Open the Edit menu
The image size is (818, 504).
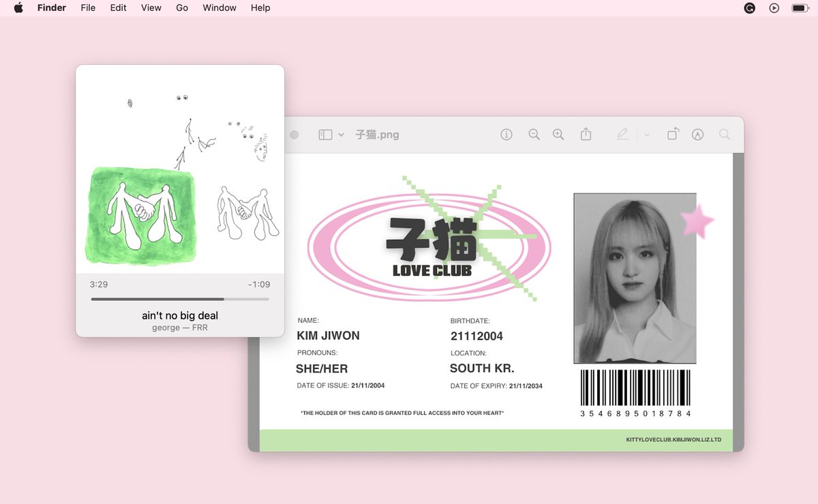pos(119,8)
